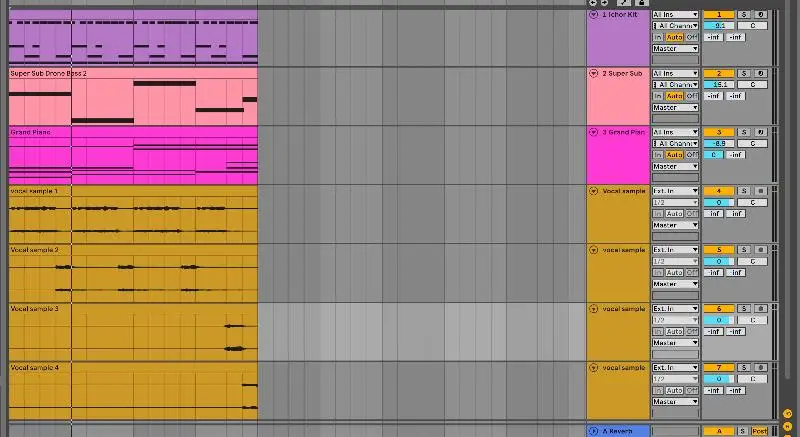This screenshot has width=800, height=437.
Task: Deactivate track 1 with its yellow activator
Action: click(719, 15)
